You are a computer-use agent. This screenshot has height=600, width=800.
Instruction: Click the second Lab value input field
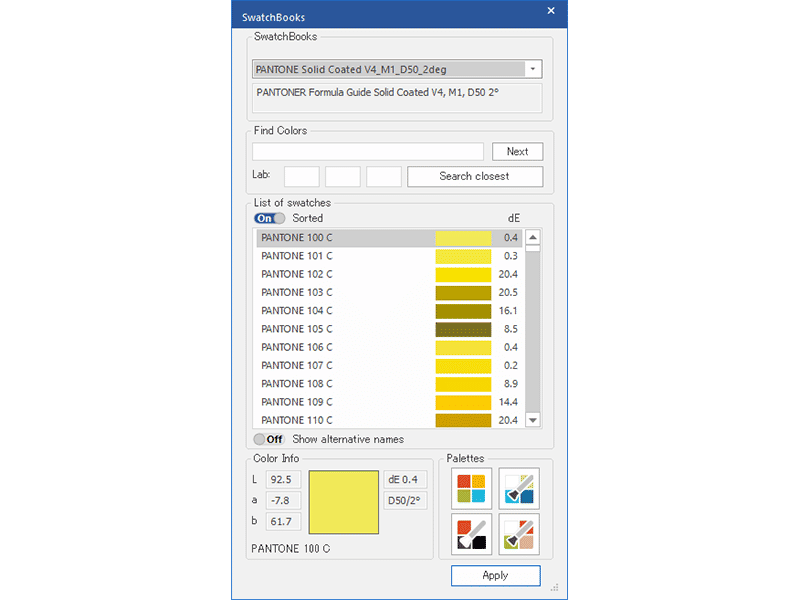click(343, 177)
